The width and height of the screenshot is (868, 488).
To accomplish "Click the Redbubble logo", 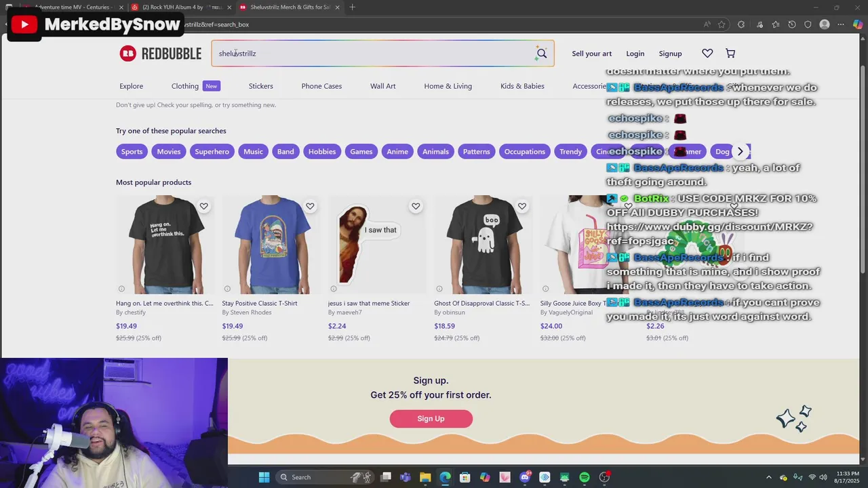I will click(161, 54).
